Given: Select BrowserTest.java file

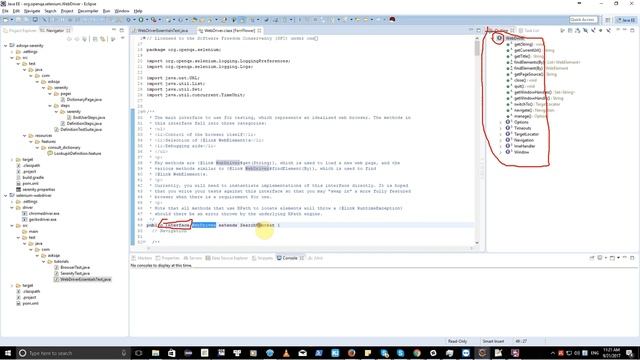Looking at the screenshot, I should [x=72, y=267].
